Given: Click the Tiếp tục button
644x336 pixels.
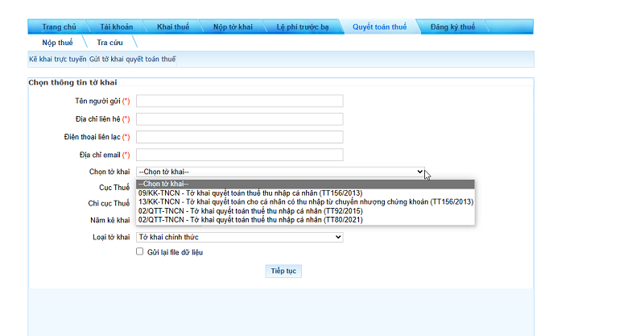Looking at the screenshot, I should [x=283, y=271].
